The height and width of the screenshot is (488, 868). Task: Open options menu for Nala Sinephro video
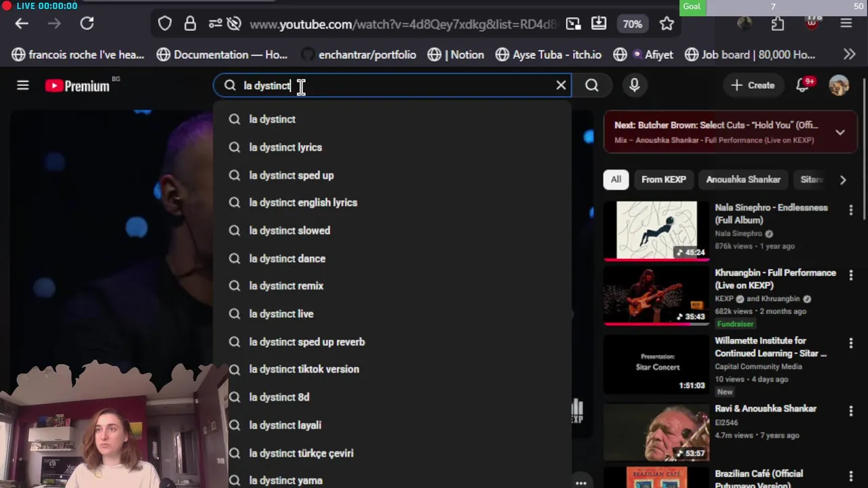coord(851,211)
